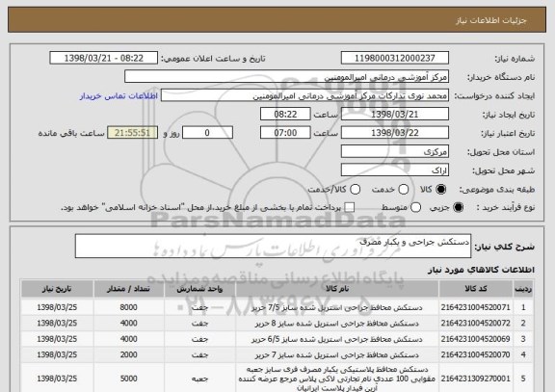Screen dimensions: 555x392
Task: Click the general description box دستکش جراحی
Action: pyautogui.click(x=273, y=246)
